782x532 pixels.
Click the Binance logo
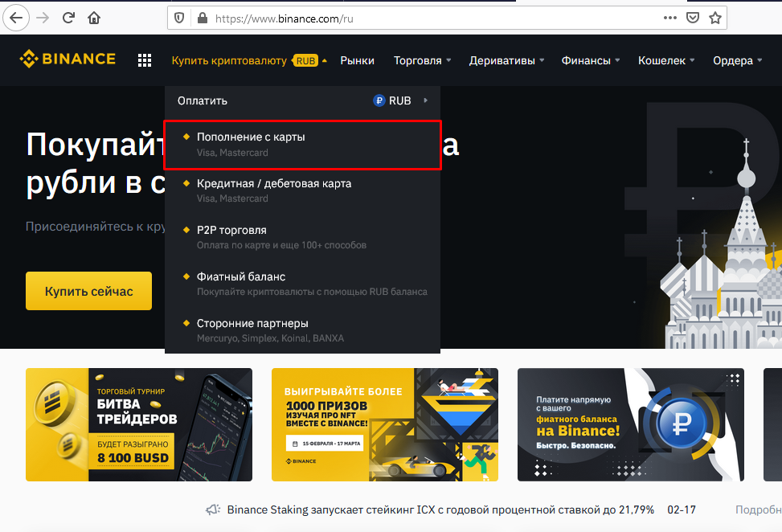(68, 59)
